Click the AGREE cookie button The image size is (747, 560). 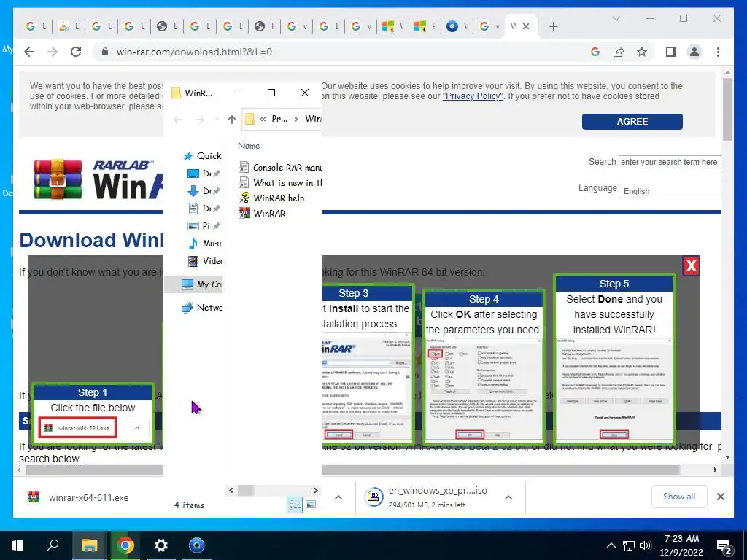632,122
